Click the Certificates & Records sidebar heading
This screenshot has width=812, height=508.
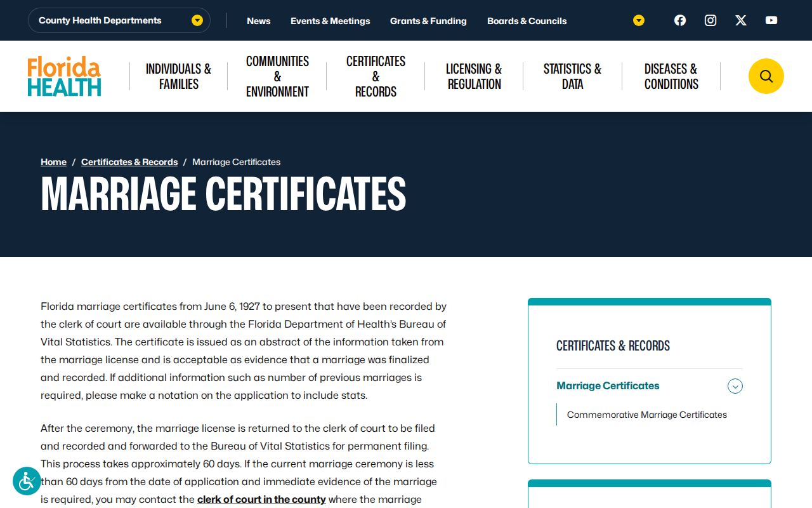613,346
